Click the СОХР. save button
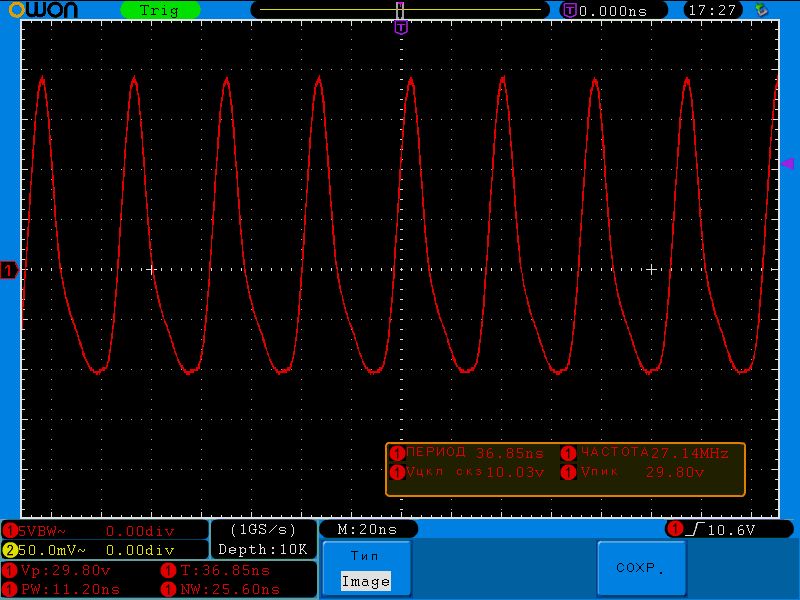The image size is (800, 600). (x=641, y=568)
